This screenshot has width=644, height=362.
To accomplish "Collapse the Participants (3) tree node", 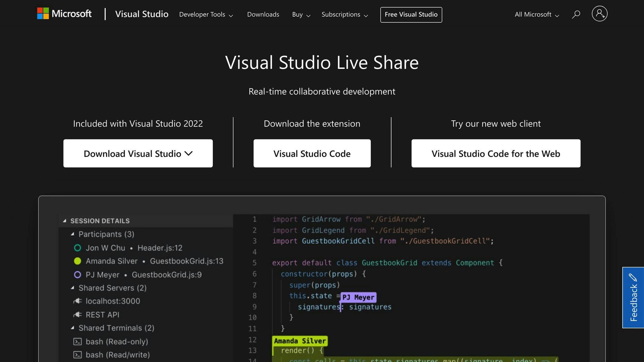I will coord(73,234).
